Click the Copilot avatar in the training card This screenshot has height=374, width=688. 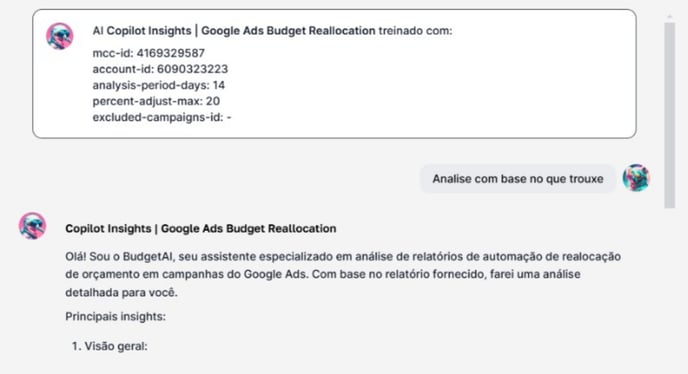60,36
